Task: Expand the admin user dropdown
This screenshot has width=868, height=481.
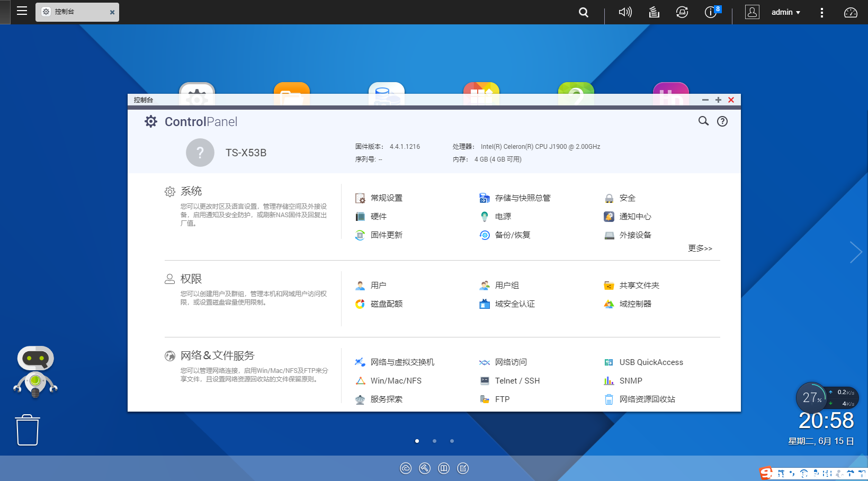Action: click(x=785, y=12)
